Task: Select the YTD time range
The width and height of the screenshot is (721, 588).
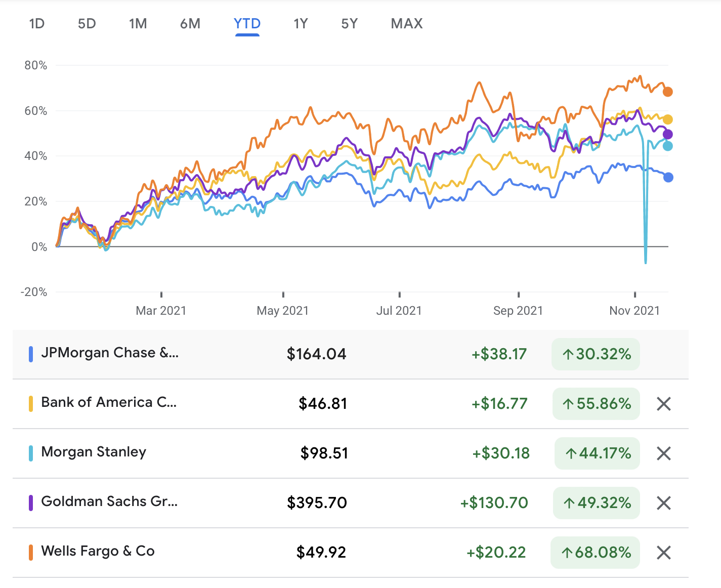Action: click(247, 24)
